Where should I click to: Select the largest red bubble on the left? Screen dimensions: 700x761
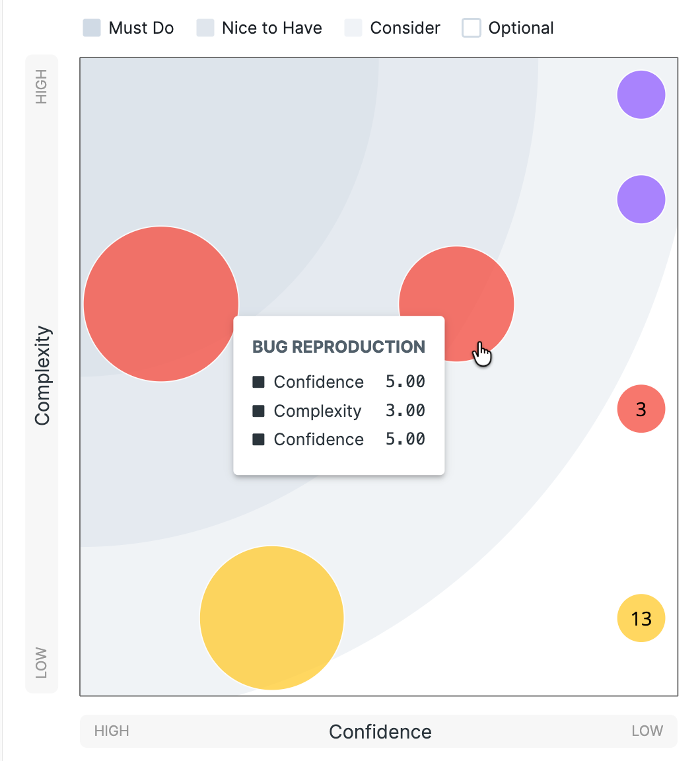(x=160, y=304)
